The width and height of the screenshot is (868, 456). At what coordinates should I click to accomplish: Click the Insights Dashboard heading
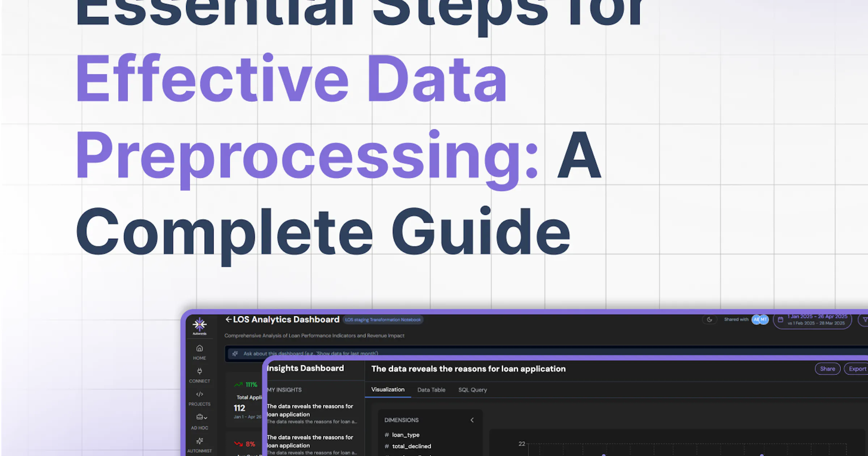(x=305, y=368)
